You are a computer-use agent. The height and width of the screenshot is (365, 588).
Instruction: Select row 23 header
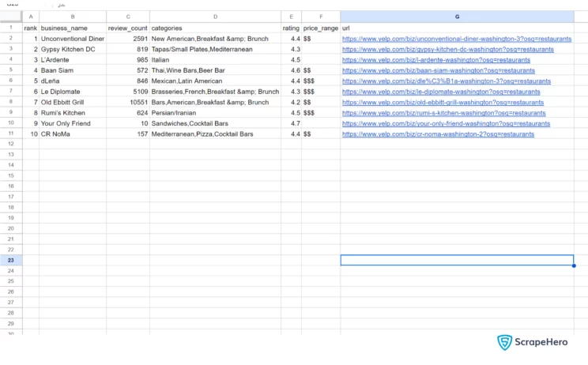pos(11,260)
